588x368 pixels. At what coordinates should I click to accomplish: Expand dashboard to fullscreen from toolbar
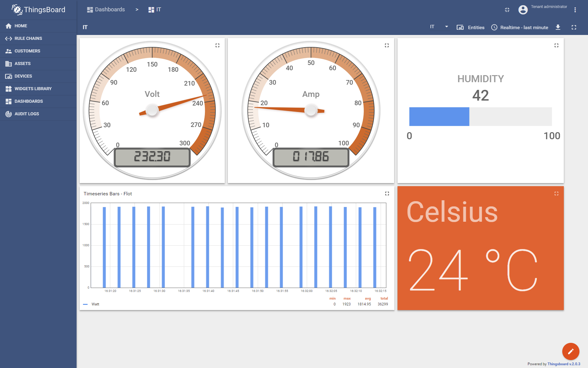point(574,27)
